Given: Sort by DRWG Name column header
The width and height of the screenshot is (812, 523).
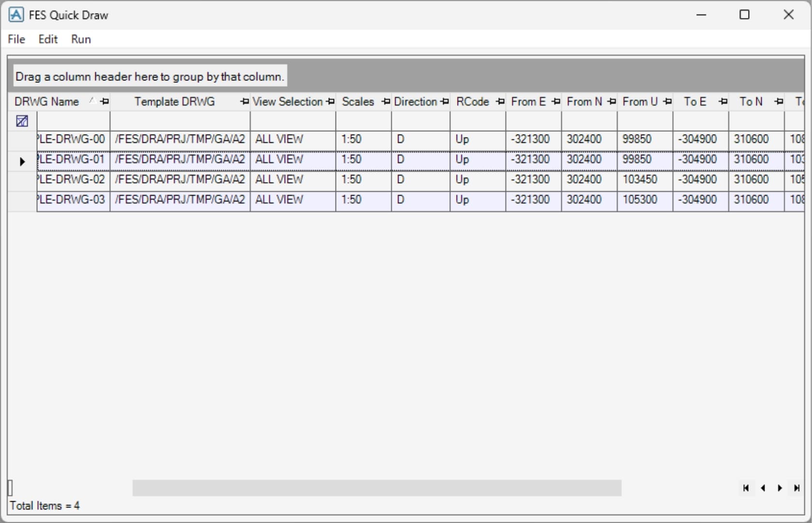Looking at the screenshot, I should point(47,102).
